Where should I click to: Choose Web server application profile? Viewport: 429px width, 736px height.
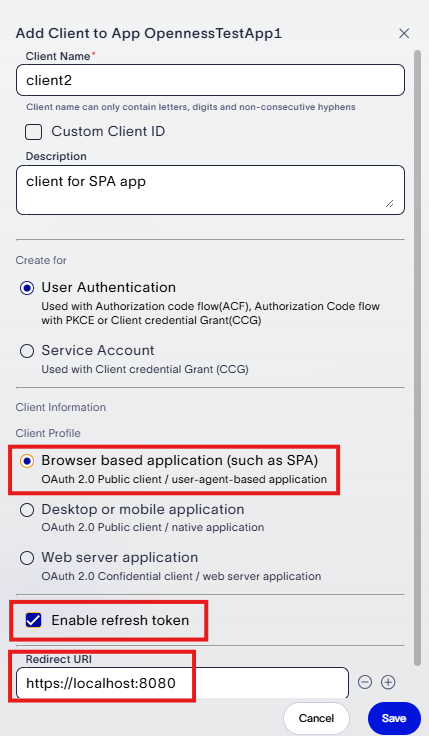coord(27,558)
